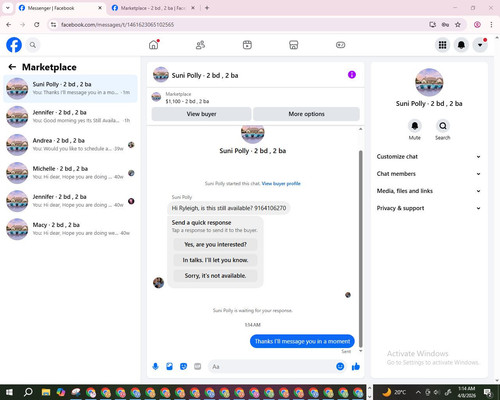
Task: Open the account dropdown arrow menu
Action: [x=480, y=45]
